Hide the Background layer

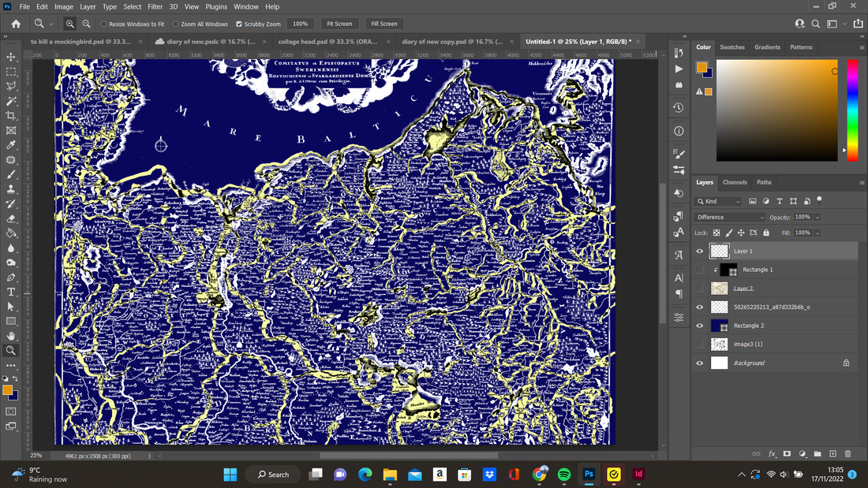tap(700, 363)
